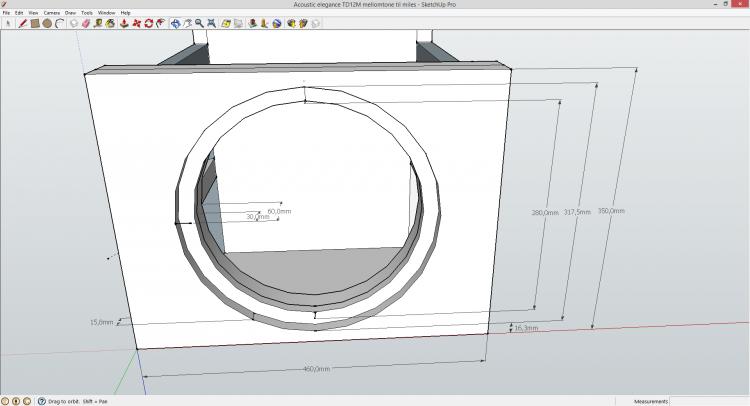Select the Arc tool
Screen dimensions: 750x406
click(59, 23)
